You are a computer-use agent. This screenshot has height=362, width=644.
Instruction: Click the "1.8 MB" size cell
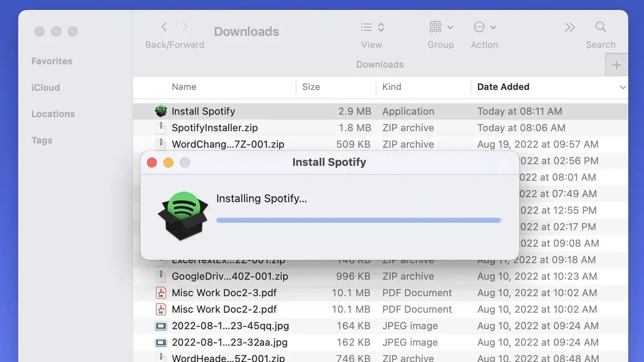(355, 128)
